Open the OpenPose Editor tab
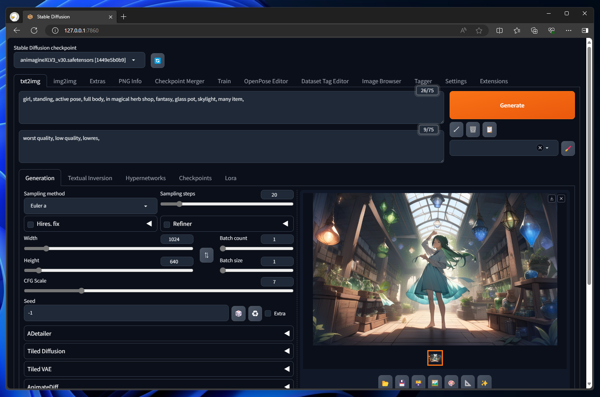 [266, 81]
